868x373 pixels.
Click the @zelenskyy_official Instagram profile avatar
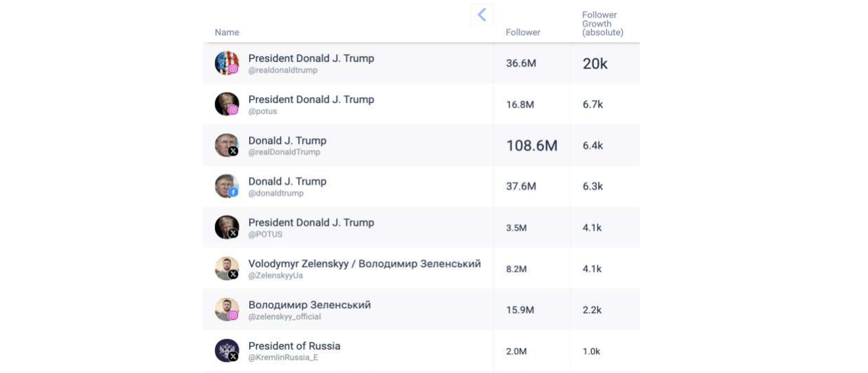[x=227, y=309]
